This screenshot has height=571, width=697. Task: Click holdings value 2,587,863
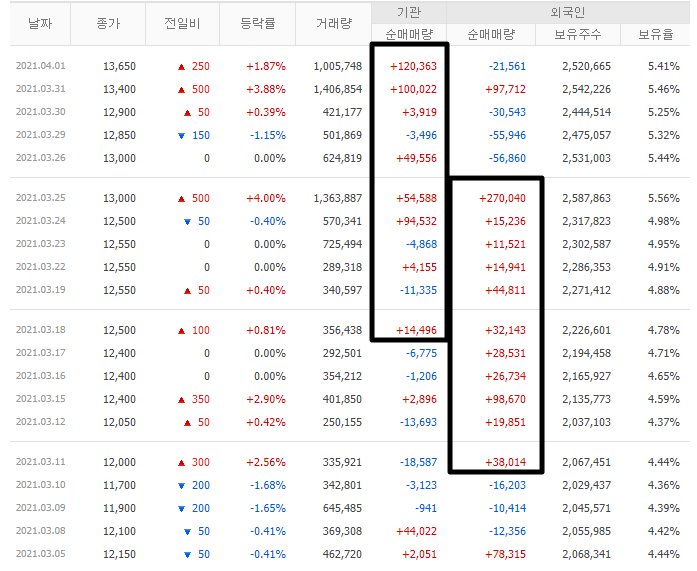(586, 198)
